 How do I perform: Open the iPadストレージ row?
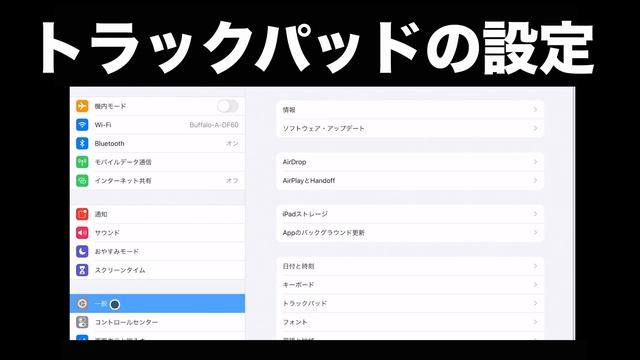[410, 214]
